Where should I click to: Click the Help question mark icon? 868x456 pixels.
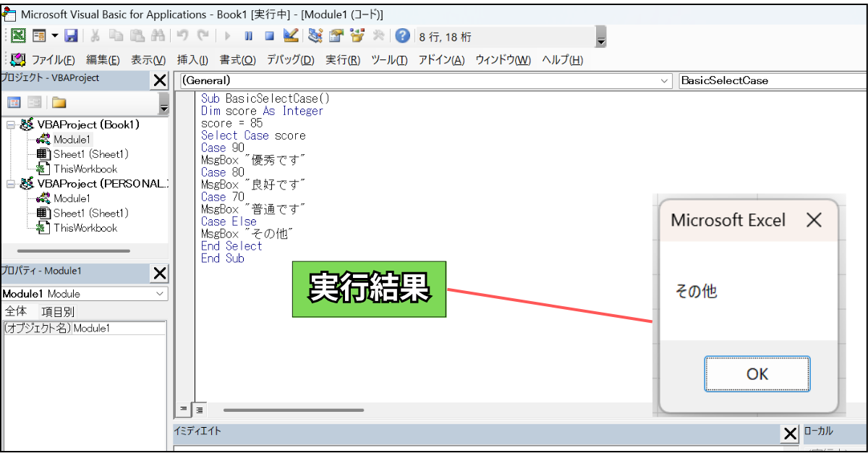[401, 35]
